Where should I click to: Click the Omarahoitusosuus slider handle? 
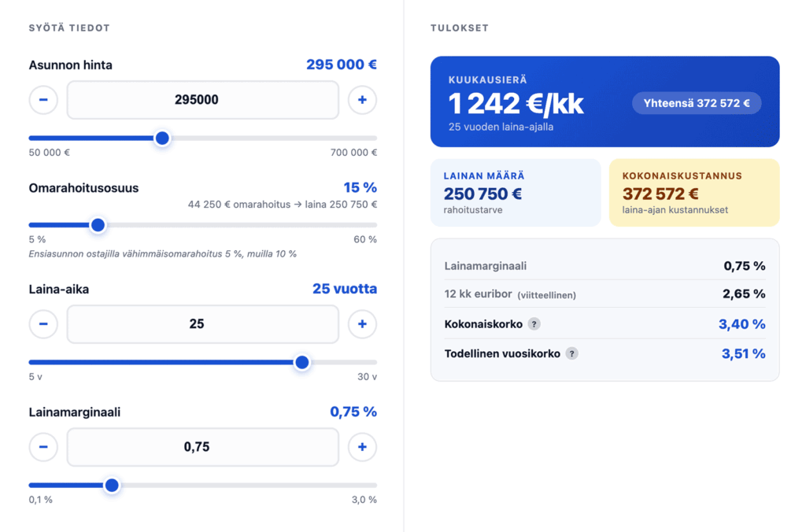(x=98, y=225)
